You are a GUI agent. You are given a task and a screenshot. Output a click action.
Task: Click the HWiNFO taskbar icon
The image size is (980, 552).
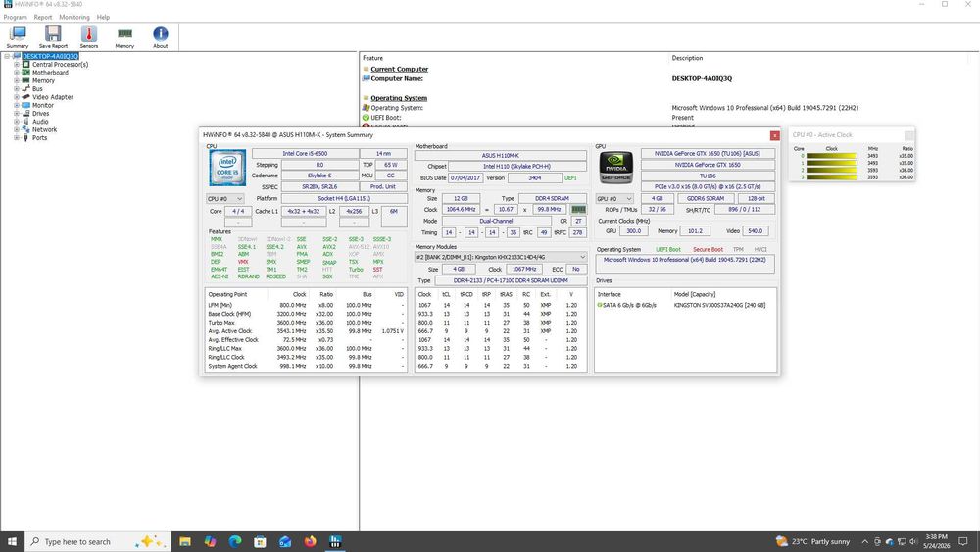click(335, 541)
